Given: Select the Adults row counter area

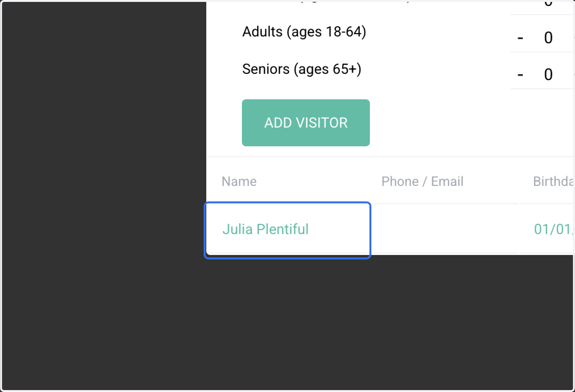Looking at the screenshot, I should click(x=542, y=34).
